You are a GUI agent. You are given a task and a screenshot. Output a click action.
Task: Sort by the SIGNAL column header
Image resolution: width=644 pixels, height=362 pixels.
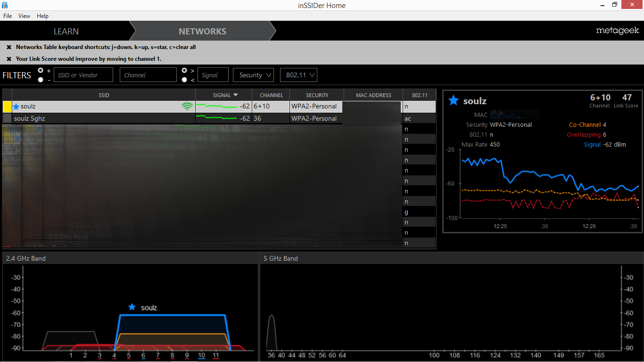tap(224, 95)
